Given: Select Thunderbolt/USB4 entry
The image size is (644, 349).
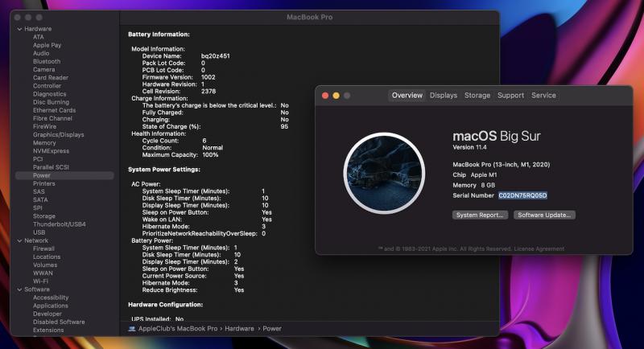Looking at the screenshot, I should click(59, 224).
